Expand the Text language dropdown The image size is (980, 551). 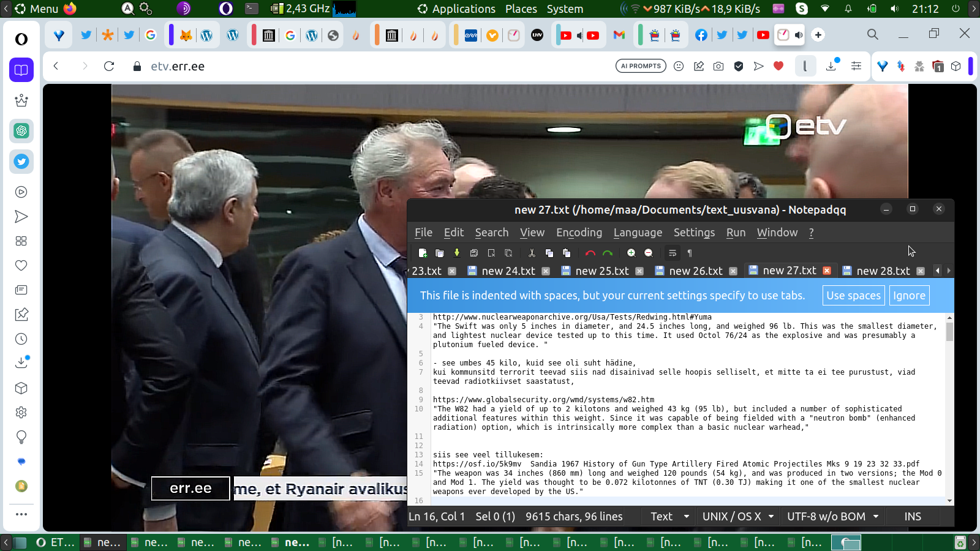669,517
